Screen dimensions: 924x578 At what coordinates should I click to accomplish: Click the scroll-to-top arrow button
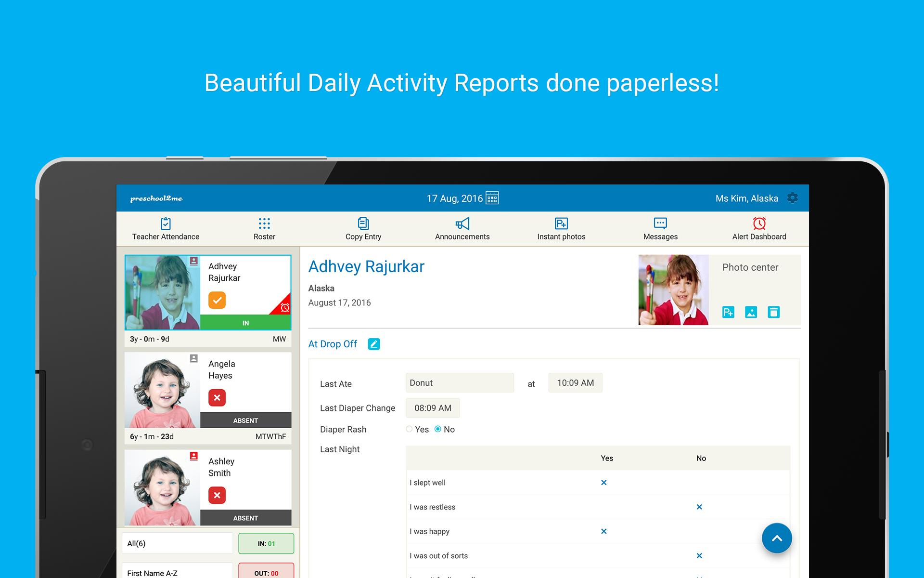(777, 538)
